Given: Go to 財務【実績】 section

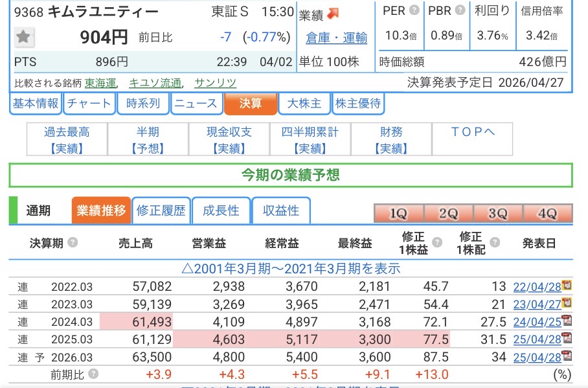Looking at the screenshot, I should (391, 140).
